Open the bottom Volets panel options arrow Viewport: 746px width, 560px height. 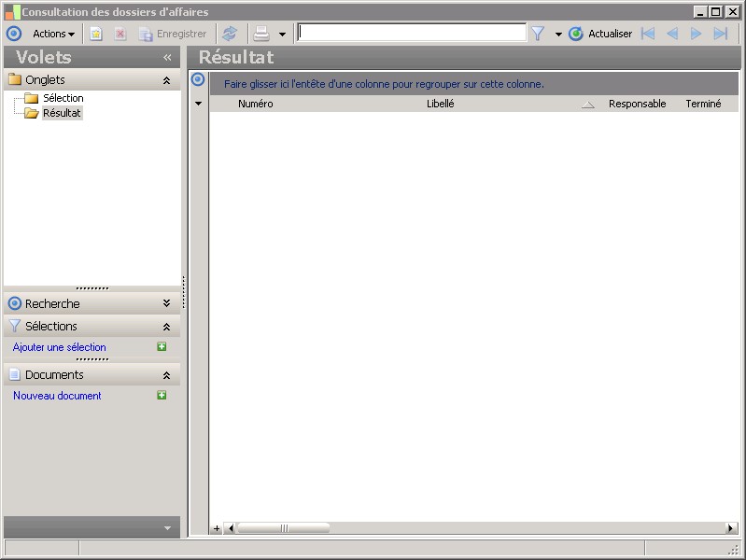pos(167,528)
